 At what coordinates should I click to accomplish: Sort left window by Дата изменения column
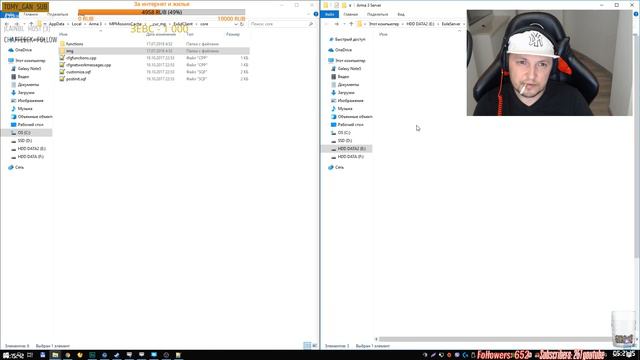pyautogui.click(x=160, y=34)
